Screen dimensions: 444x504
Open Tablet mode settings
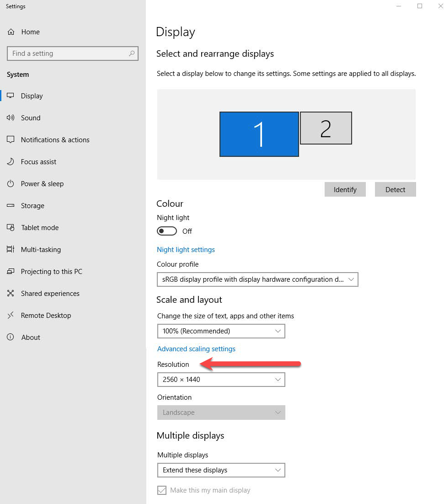40,227
